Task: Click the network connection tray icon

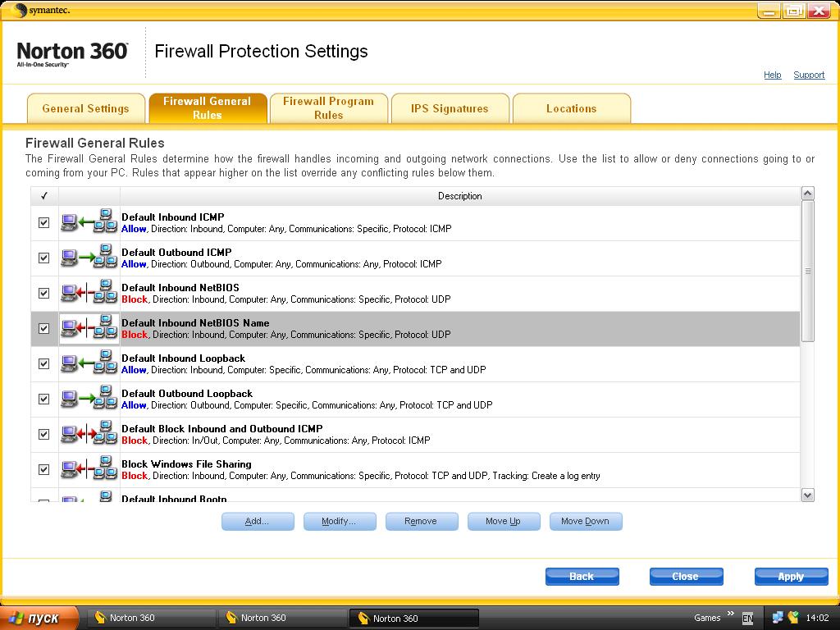Action: [778, 618]
